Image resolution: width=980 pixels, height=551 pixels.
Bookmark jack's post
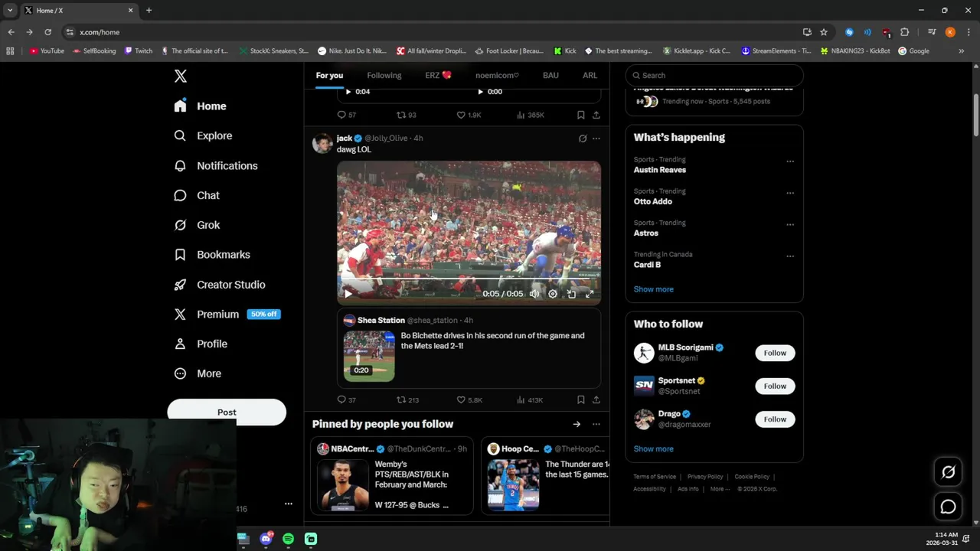[x=580, y=399]
